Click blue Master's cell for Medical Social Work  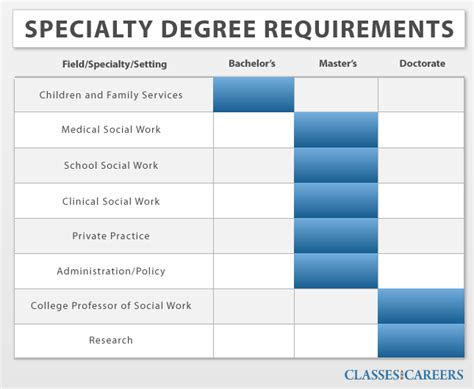336,130
